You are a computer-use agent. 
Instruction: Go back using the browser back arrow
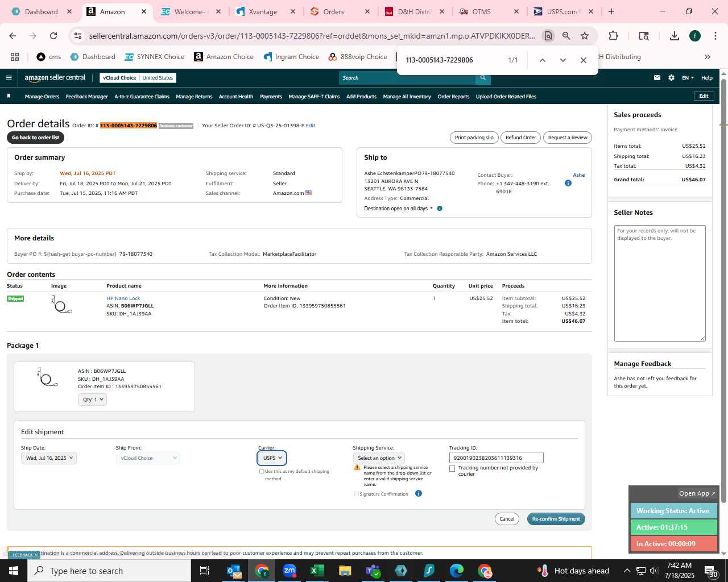click(13, 36)
